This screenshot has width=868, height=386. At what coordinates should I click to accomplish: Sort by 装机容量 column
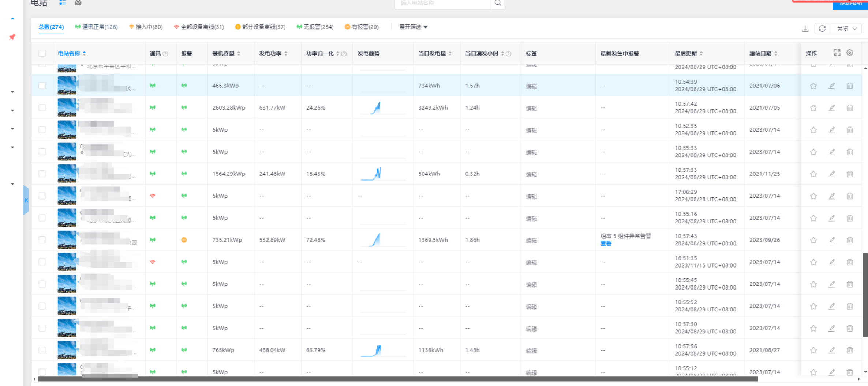[x=226, y=53]
